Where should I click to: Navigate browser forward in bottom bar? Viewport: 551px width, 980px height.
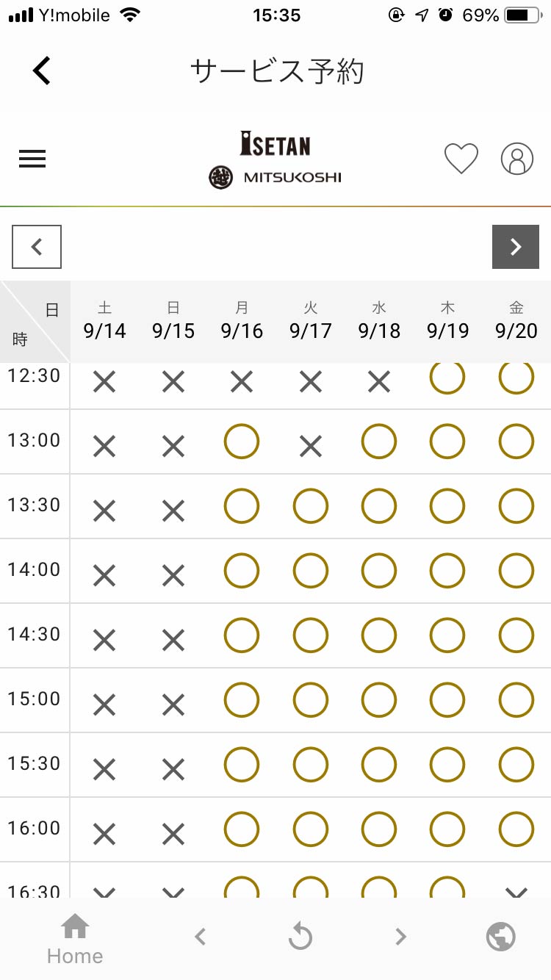tap(400, 937)
